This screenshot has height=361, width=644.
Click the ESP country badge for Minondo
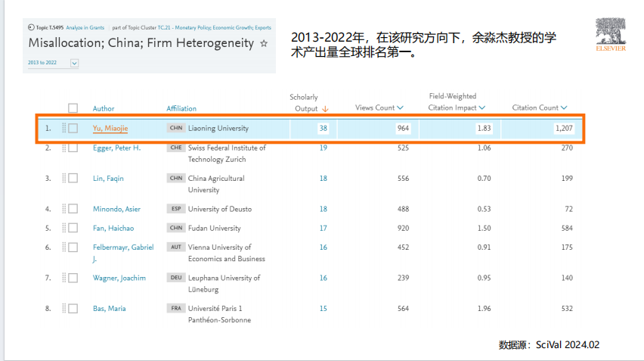pos(176,209)
